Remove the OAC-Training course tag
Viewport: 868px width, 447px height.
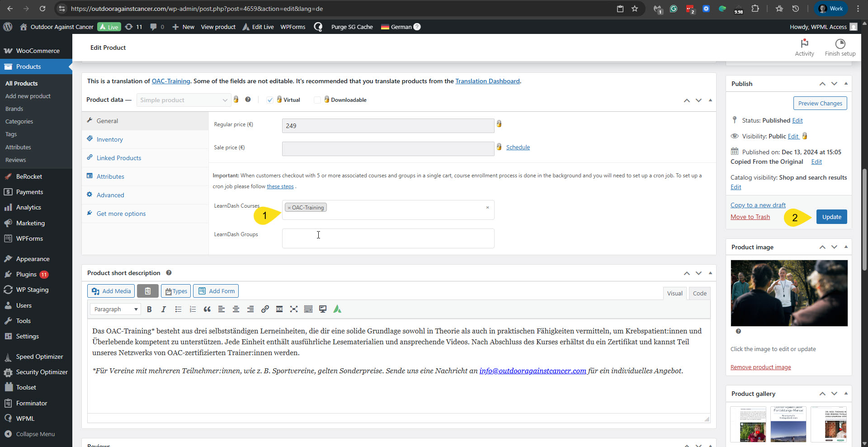(x=289, y=208)
